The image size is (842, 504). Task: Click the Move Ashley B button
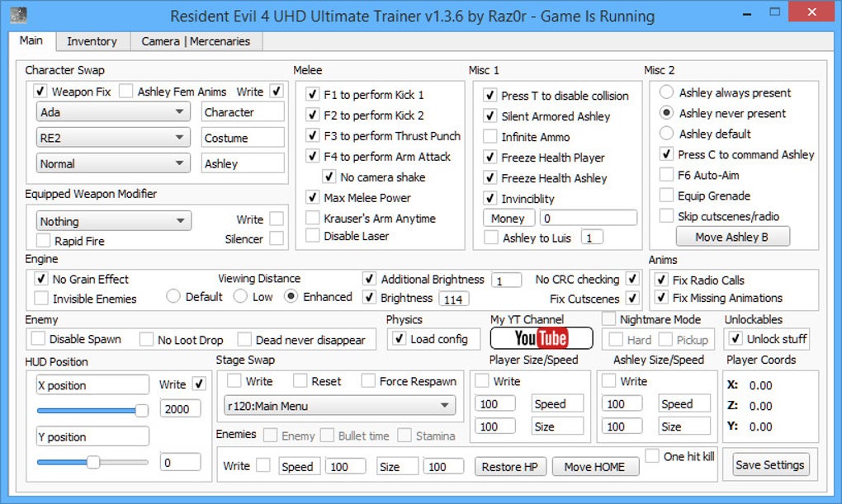732,237
